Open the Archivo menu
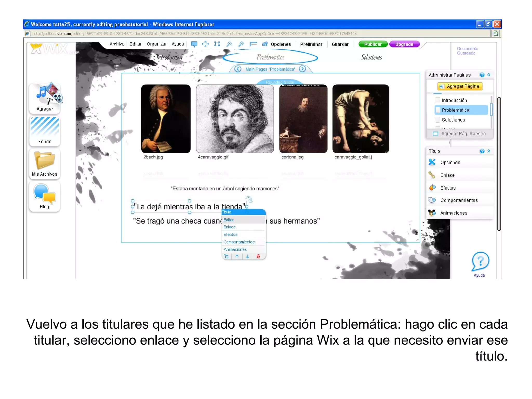 tap(117, 44)
